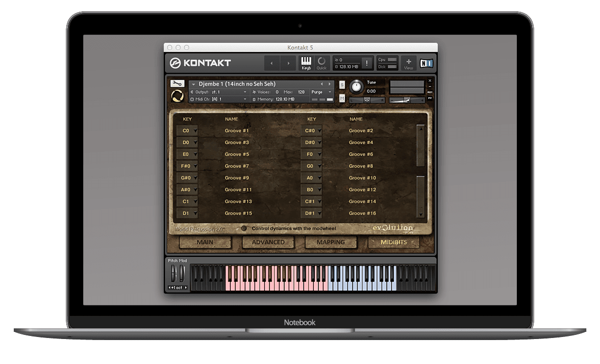600x364 pixels.
Task: Click the exclamation panic button
Action: click(x=366, y=63)
